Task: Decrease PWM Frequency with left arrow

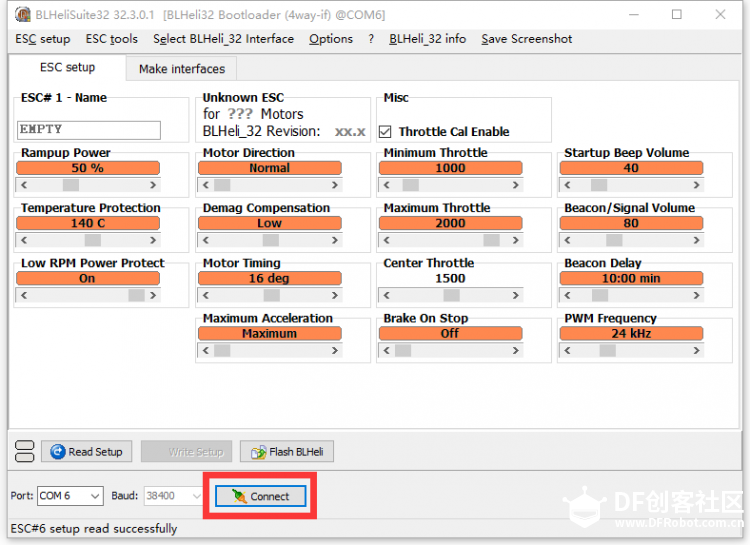Action: point(567,350)
